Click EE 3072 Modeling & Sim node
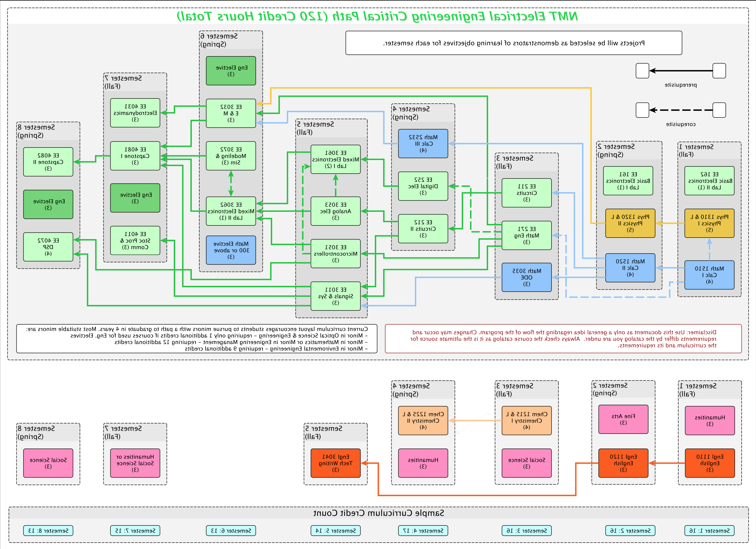This screenshot has height=549, width=756. click(231, 156)
